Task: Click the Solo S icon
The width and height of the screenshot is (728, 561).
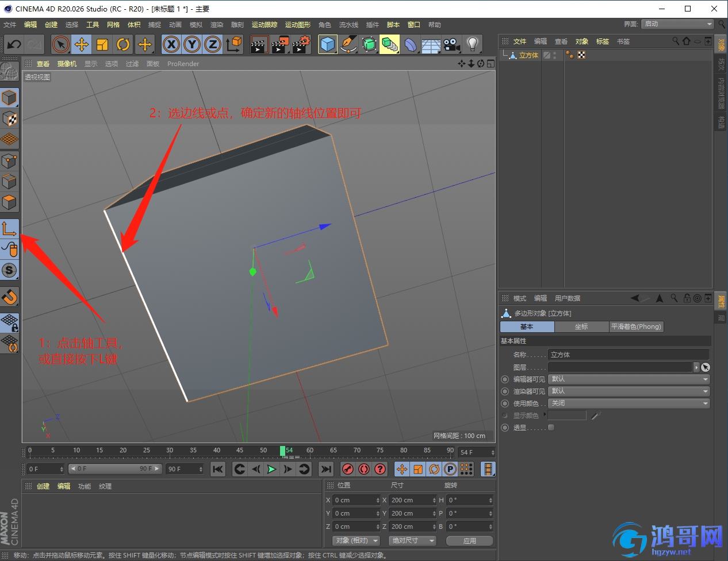Action: coord(9,270)
